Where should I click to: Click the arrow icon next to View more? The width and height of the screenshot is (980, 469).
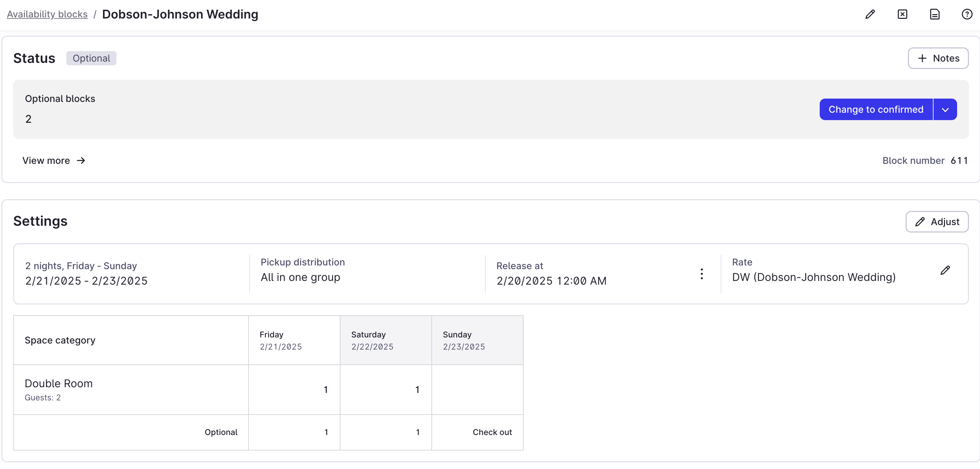[80, 160]
